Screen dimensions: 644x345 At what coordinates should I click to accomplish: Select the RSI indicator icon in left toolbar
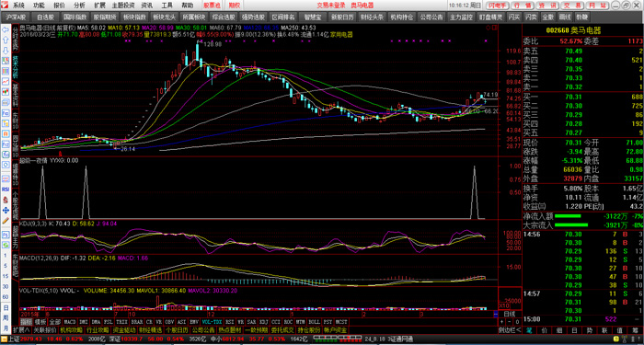[x=6, y=190]
